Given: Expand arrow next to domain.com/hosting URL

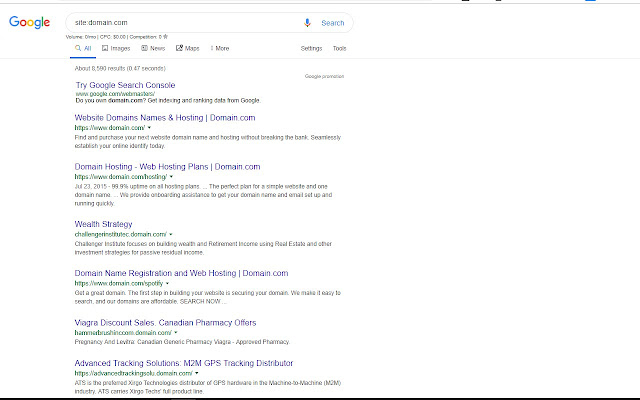Looking at the screenshot, I should (x=171, y=177).
